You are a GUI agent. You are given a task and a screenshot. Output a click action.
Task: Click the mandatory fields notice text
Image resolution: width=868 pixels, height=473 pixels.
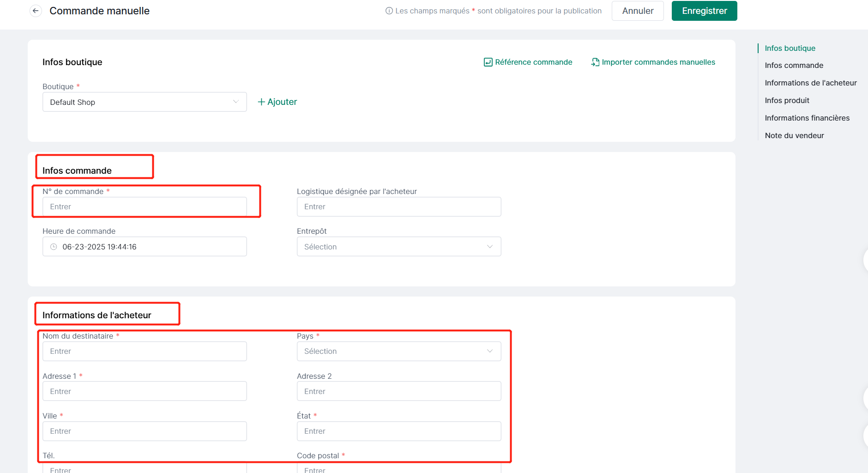[499, 11]
